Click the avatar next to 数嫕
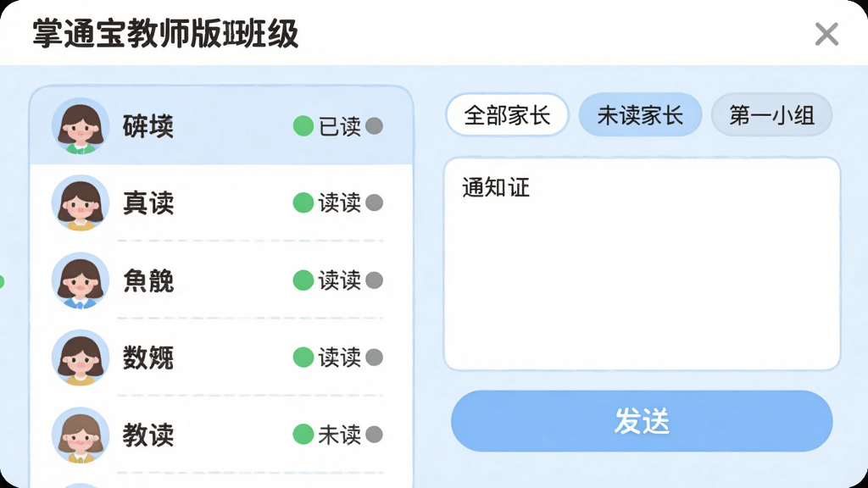 pos(81,358)
